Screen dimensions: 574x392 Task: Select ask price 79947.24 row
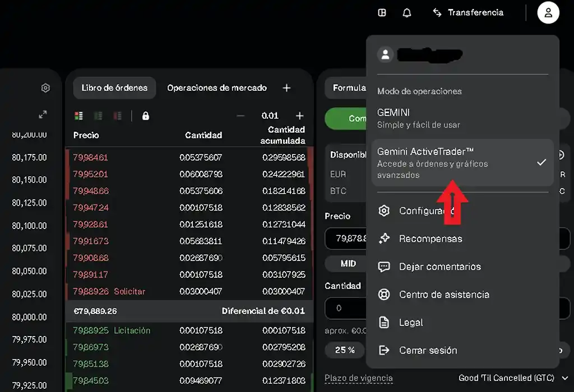tap(189, 208)
